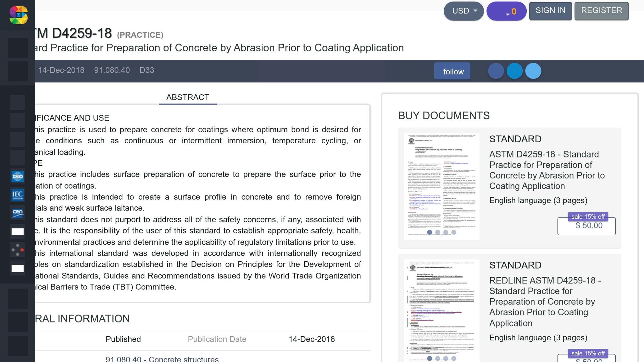Click the light blue round share icon
The height and width of the screenshot is (362, 644).
[533, 71]
